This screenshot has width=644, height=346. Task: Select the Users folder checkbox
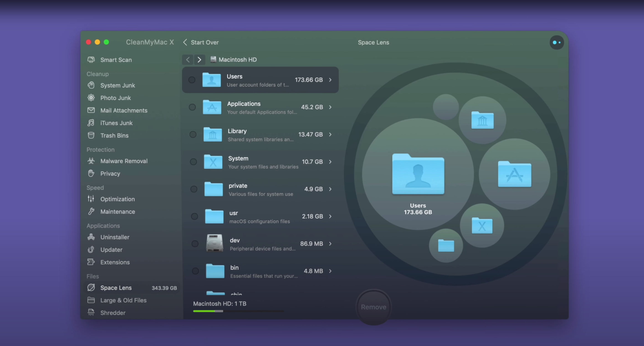192,80
